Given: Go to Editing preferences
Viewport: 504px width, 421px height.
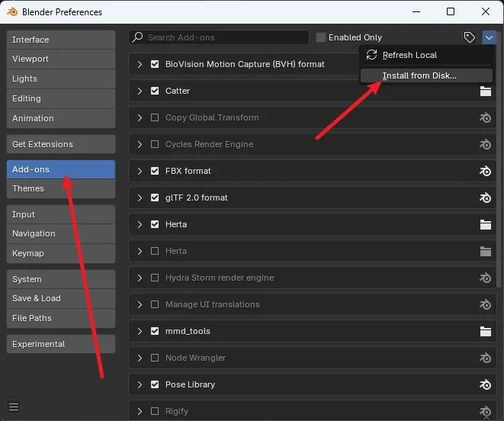Looking at the screenshot, I should point(61,98).
